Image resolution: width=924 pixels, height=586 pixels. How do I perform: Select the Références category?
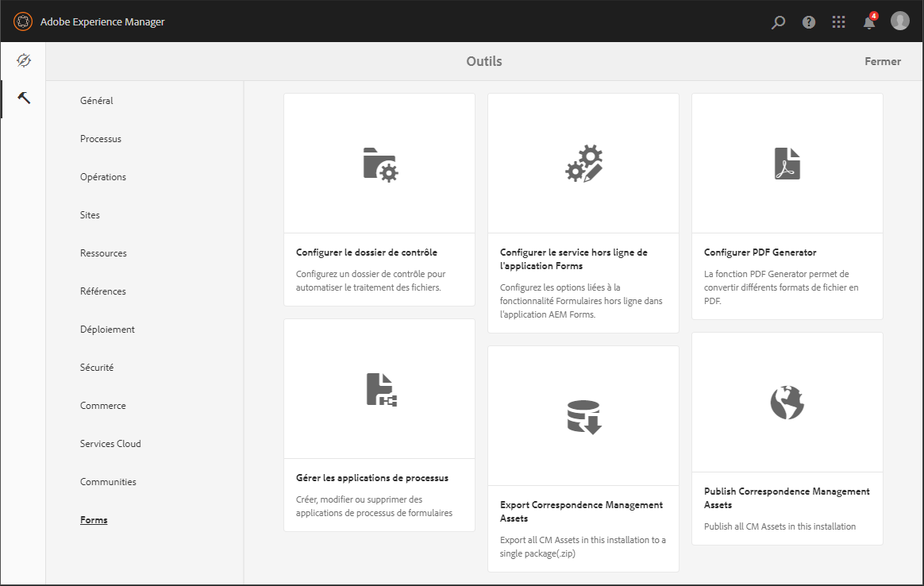103,291
